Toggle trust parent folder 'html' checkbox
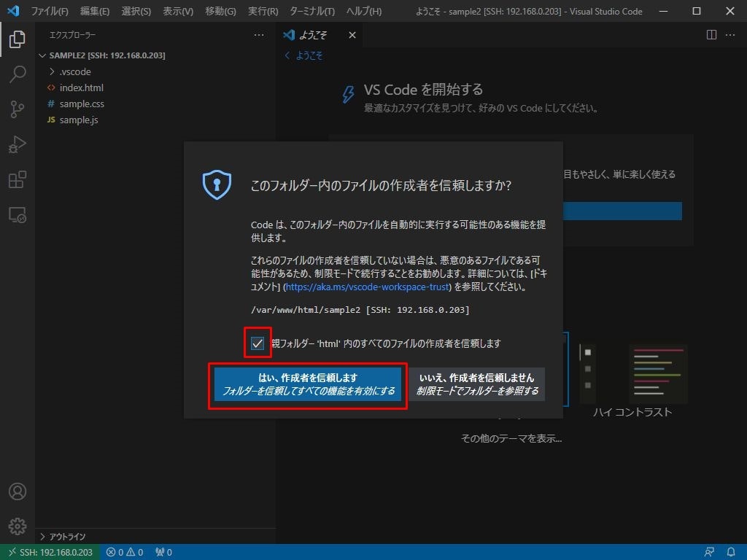Image resolution: width=747 pixels, height=560 pixels. coord(258,343)
